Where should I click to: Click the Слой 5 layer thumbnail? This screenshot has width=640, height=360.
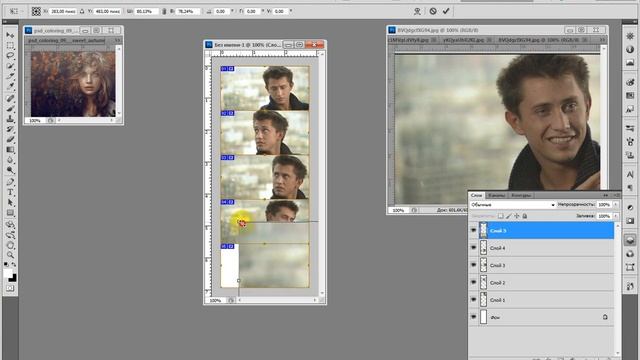coord(483,231)
